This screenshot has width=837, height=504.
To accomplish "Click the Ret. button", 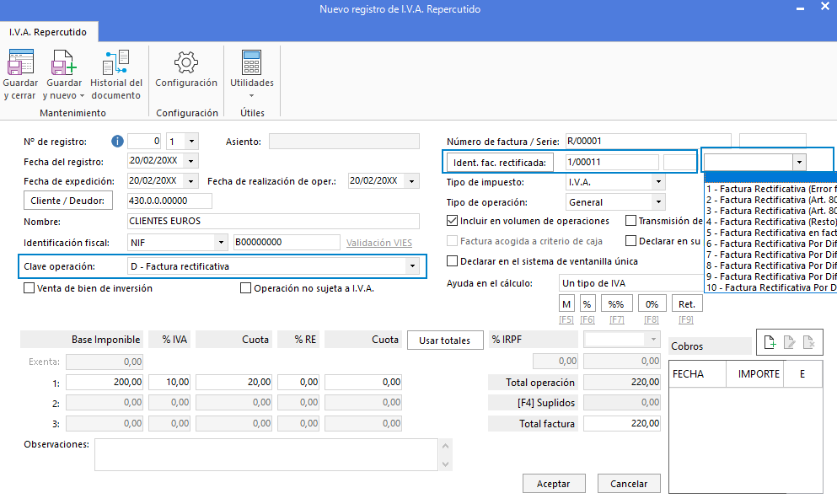I will [687, 303].
